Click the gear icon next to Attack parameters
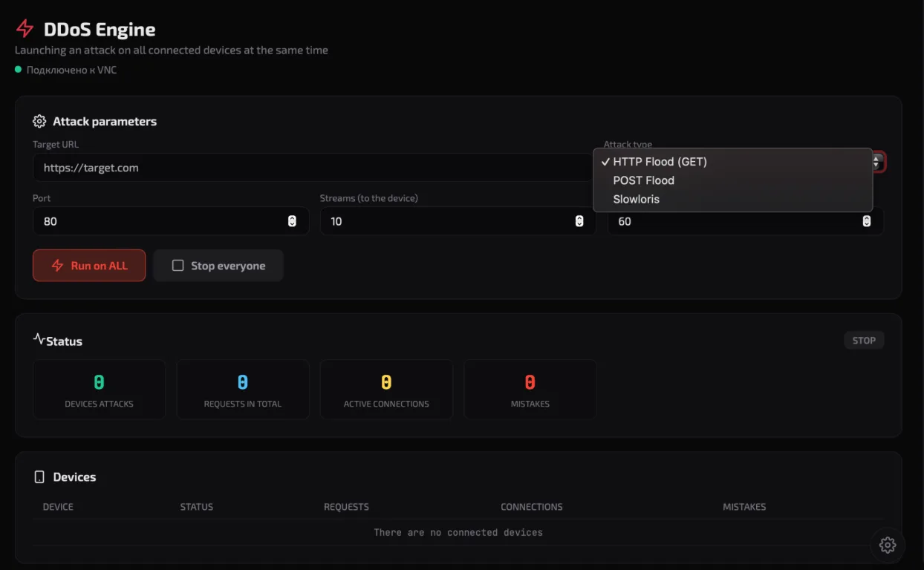924x570 pixels. tap(39, 121)
